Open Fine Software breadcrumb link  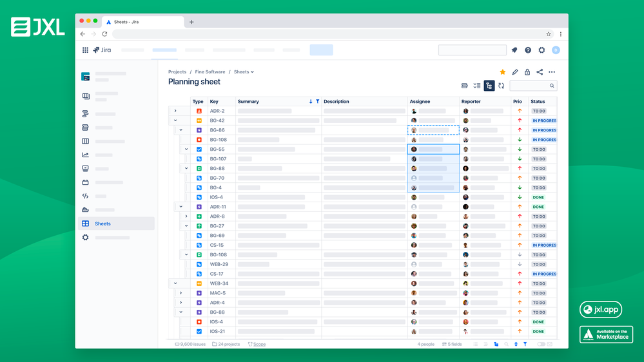pyautogui.click(x=210, y=72)
